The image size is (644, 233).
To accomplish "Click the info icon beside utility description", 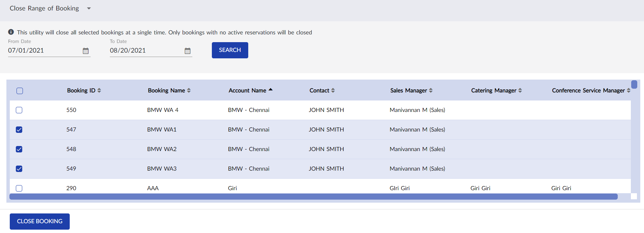I will pos(11,32).
